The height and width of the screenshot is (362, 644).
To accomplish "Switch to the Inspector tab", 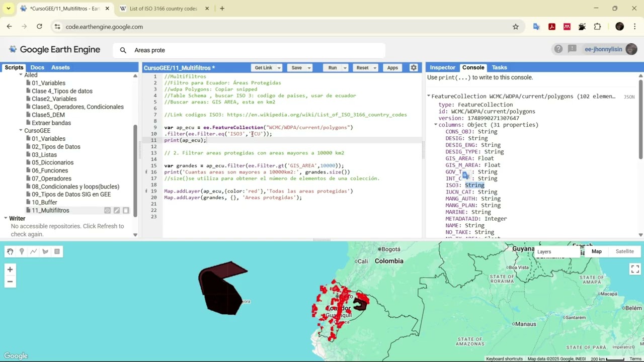I will click(442, 67).
